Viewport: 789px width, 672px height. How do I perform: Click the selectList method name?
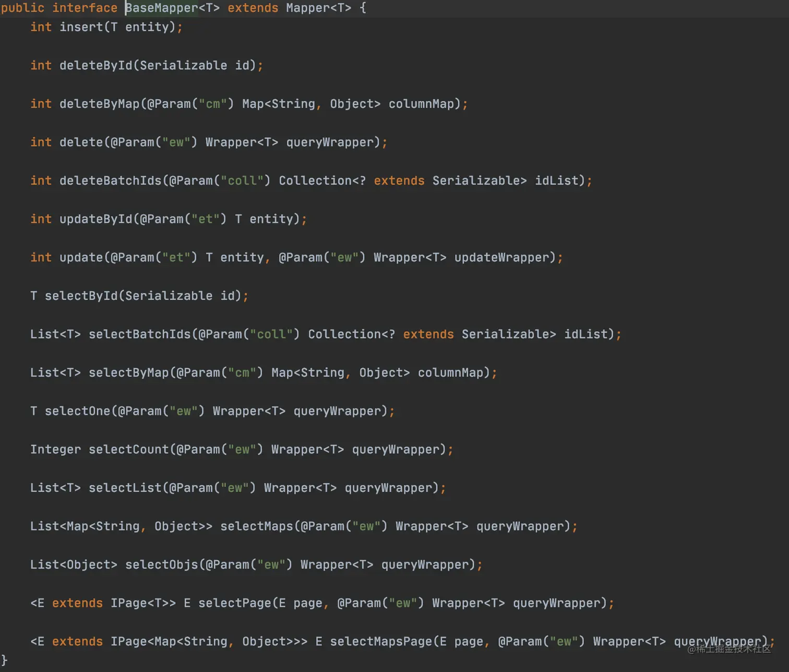pos(125,488)
